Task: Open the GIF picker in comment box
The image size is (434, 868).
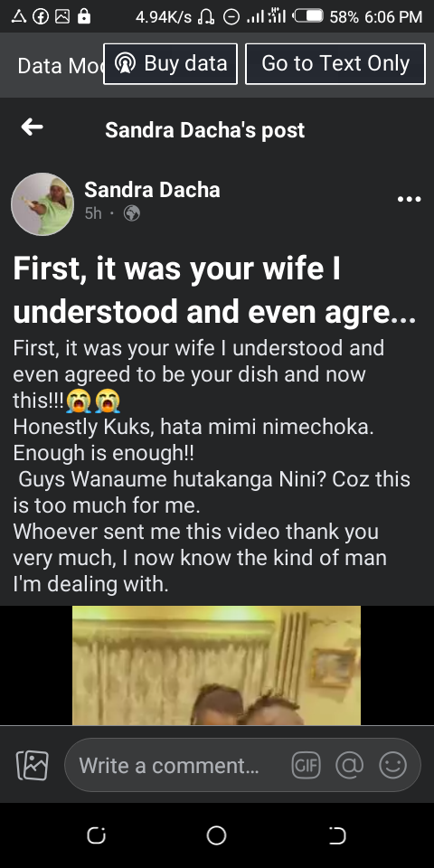Action: click(307, 766)
